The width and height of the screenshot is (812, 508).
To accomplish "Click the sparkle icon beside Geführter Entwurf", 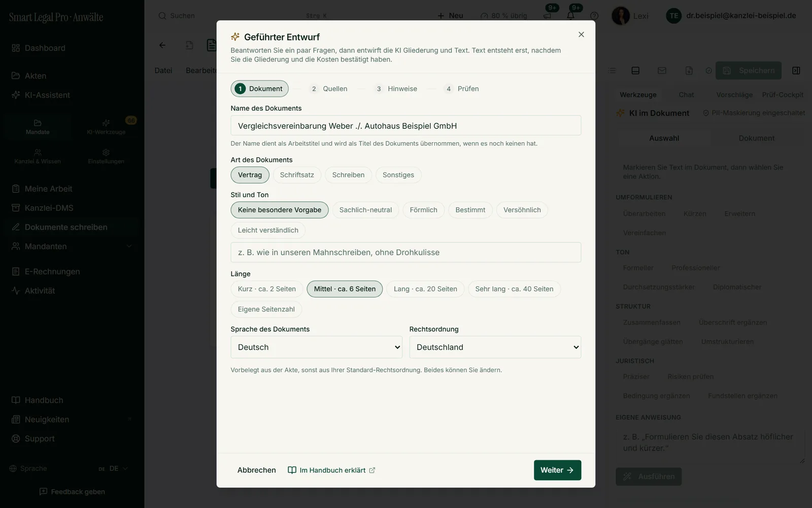I will (x=235, y=37).
